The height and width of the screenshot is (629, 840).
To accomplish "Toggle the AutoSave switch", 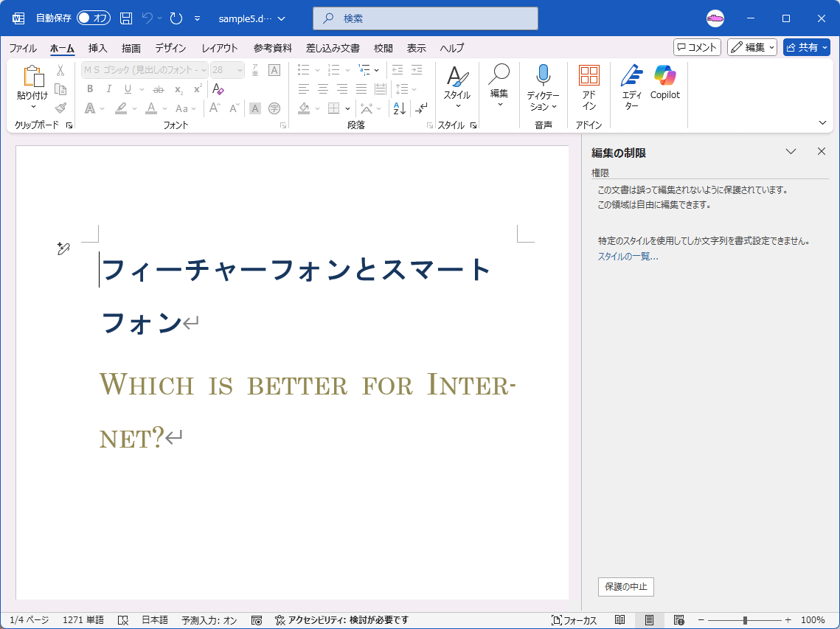I will point(93,18).
